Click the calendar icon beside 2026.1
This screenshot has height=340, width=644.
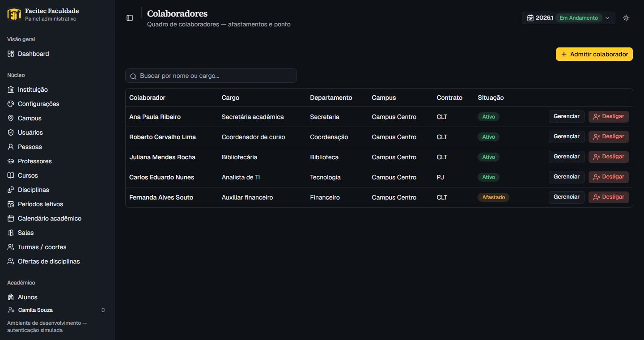click(x=530, y=18)
